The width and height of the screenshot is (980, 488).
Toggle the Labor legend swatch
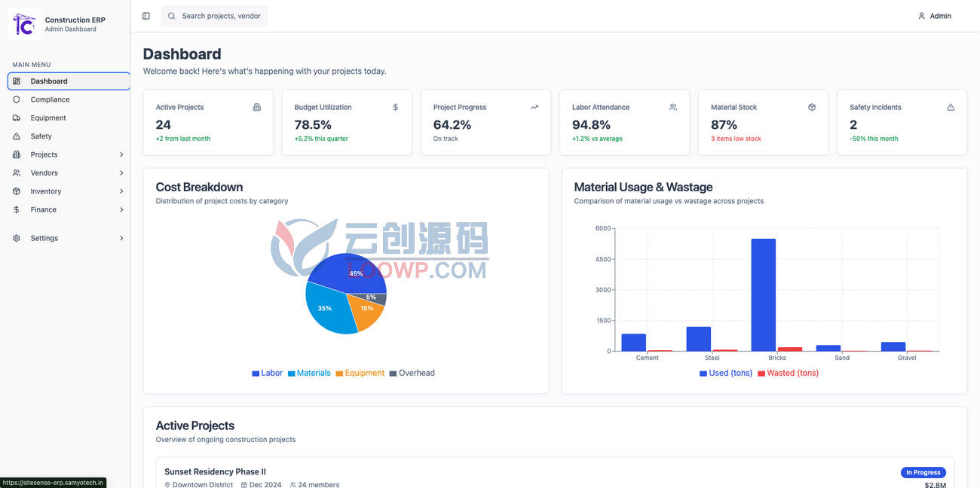(256, 374)
